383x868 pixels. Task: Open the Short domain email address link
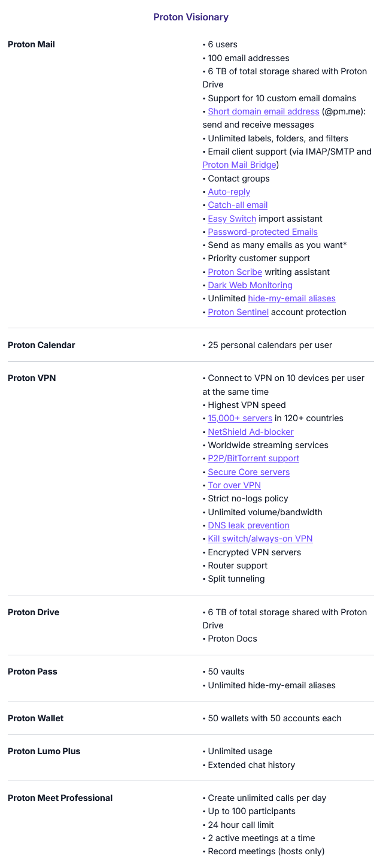[x=263, y=111]
